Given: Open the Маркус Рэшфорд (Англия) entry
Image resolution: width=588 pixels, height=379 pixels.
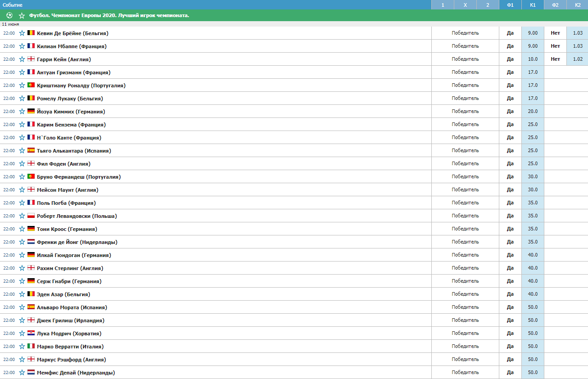Looking at the screenshot, I should pos(72,360).
